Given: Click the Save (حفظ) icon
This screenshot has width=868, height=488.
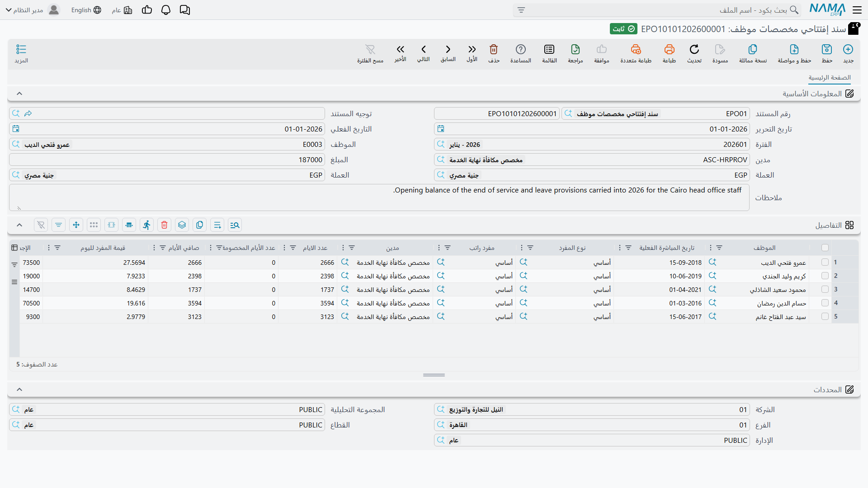Looking at the screenshot, I should [x=827, y=53].
